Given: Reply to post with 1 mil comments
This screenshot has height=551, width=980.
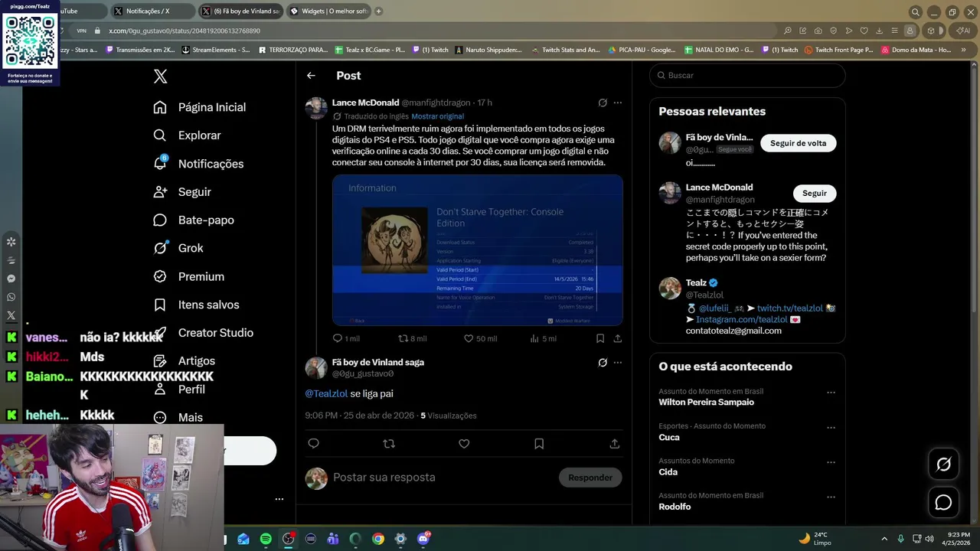Looking at the screenshot, I should [x=346, y=338].
